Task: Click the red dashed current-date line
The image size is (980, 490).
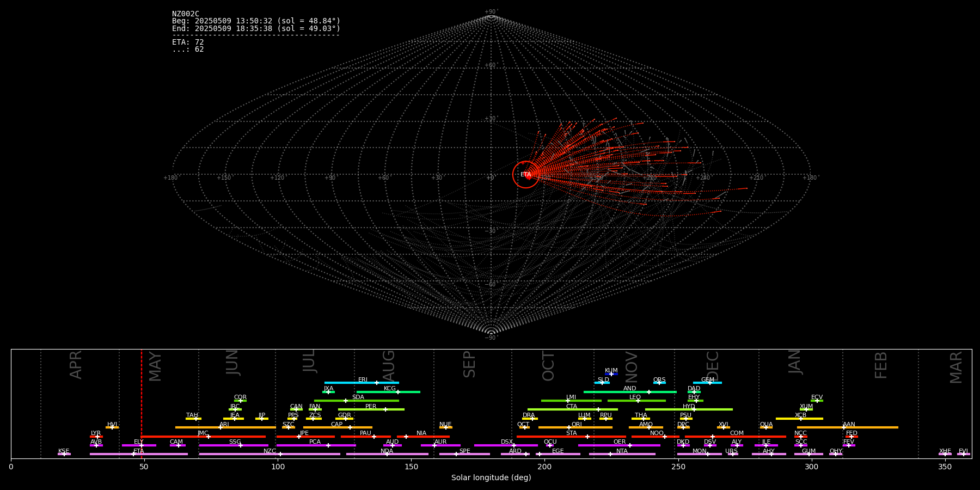Action: [142, 403]
